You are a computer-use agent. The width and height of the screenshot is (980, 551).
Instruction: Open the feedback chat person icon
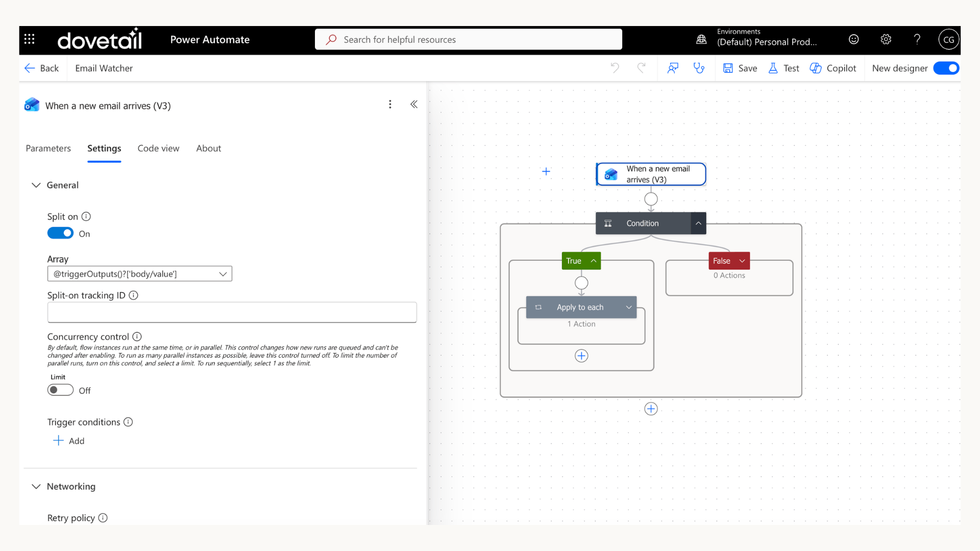tap(673, 68)
